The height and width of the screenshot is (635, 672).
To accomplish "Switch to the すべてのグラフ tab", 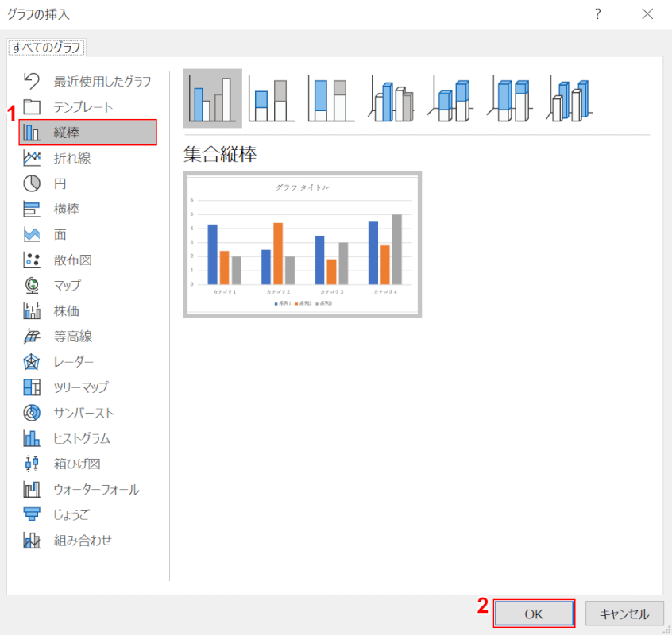I will (x=46, y=48).
